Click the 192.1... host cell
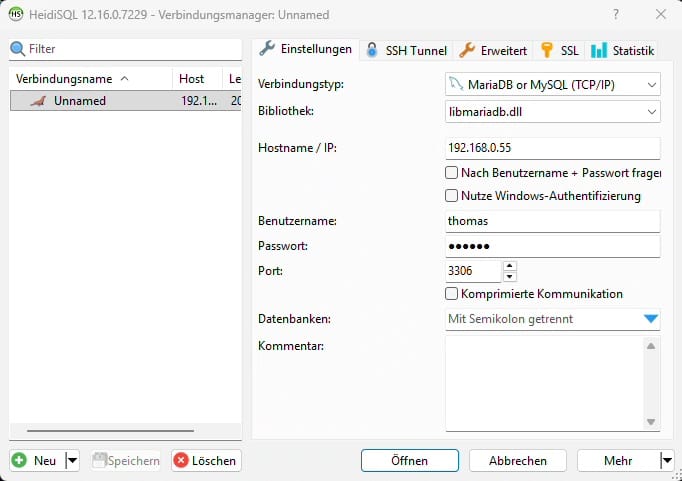This screenshot has width=682, height=481. (x=198, y=100)
